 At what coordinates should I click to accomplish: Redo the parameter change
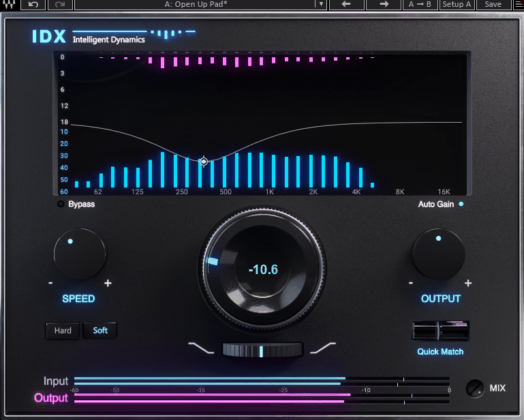60,4
